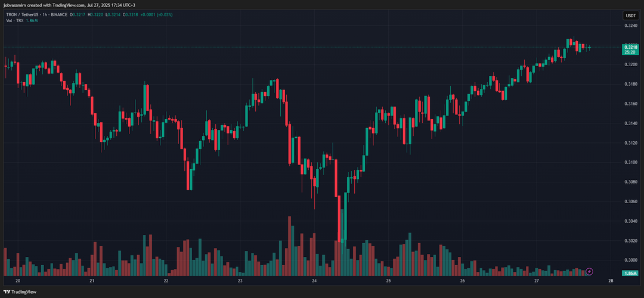Select the 20 date marker on time axis

(18, 281)
